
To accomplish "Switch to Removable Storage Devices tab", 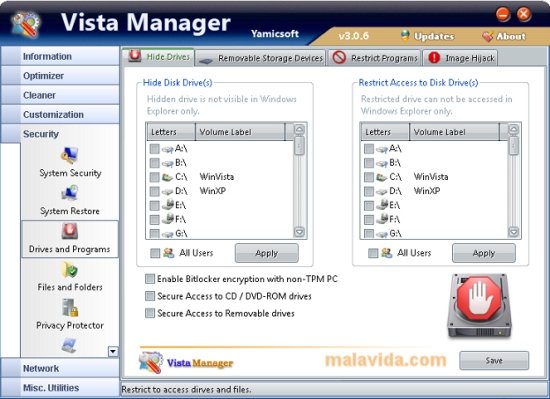I will [261, 58].
